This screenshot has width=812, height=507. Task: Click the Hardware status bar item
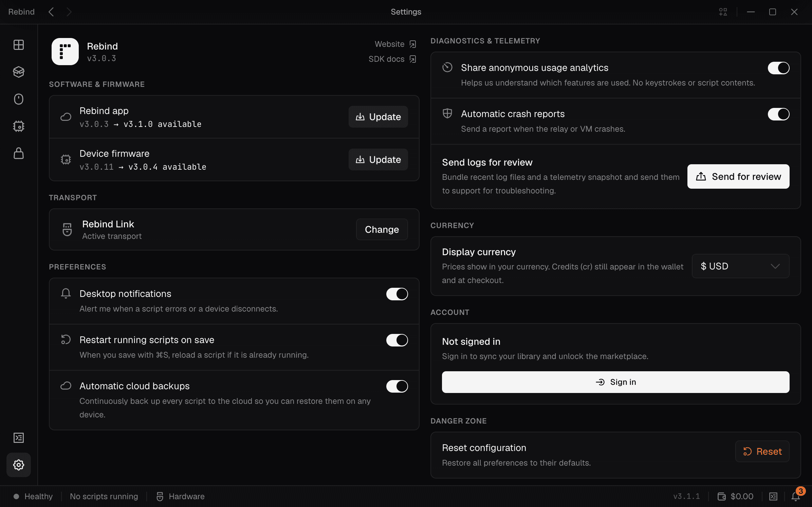(180, 496)
